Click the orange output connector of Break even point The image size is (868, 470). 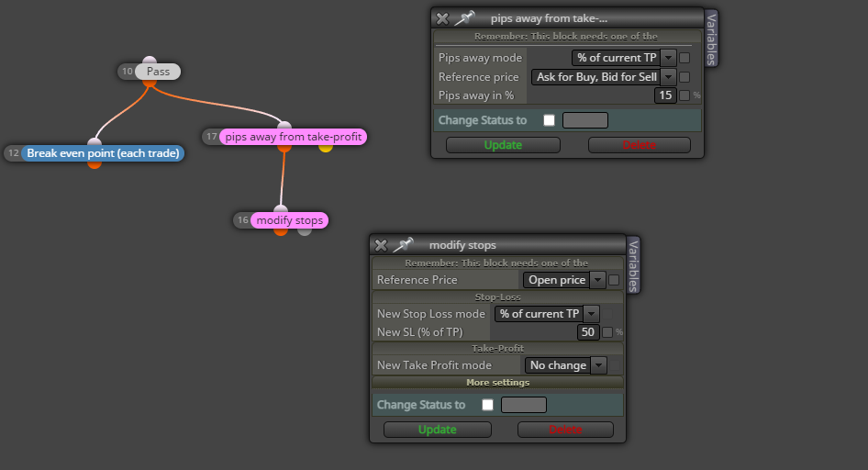click(x=95, y=164)
